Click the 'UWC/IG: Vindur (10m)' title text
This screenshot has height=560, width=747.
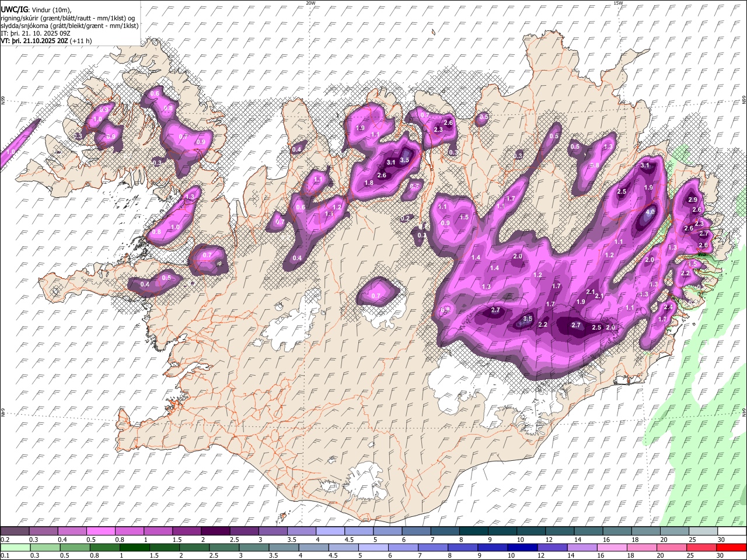[36, 9]
